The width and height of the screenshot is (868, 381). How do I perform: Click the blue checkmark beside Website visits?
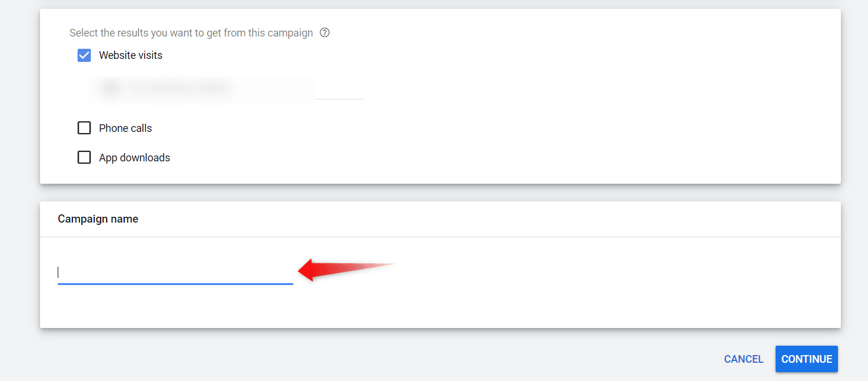84,55
